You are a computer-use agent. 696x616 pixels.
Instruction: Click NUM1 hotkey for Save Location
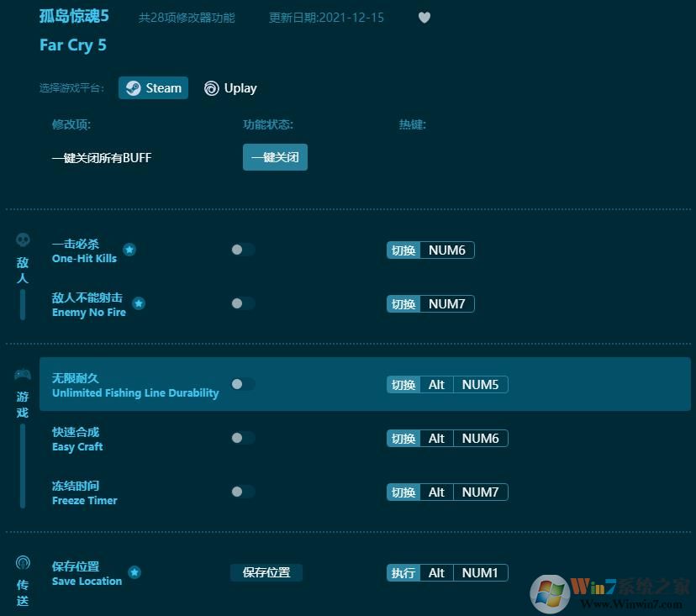pos(480,573)
